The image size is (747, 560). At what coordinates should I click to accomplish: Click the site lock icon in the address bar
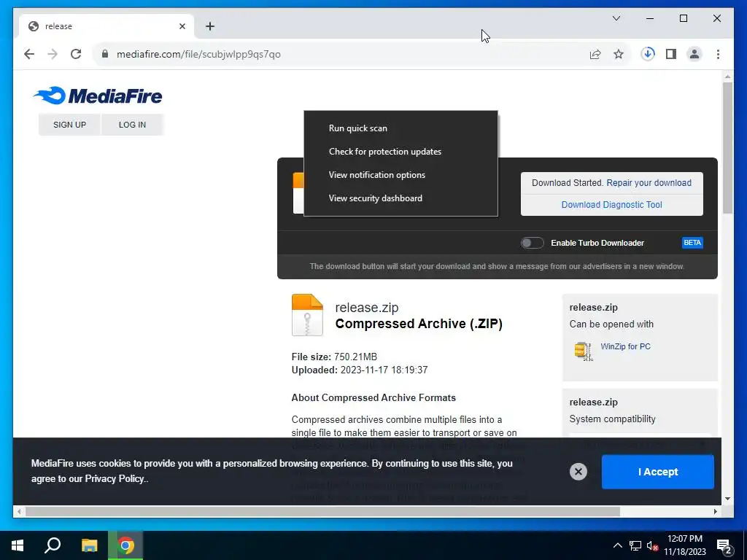click(105, 54)
